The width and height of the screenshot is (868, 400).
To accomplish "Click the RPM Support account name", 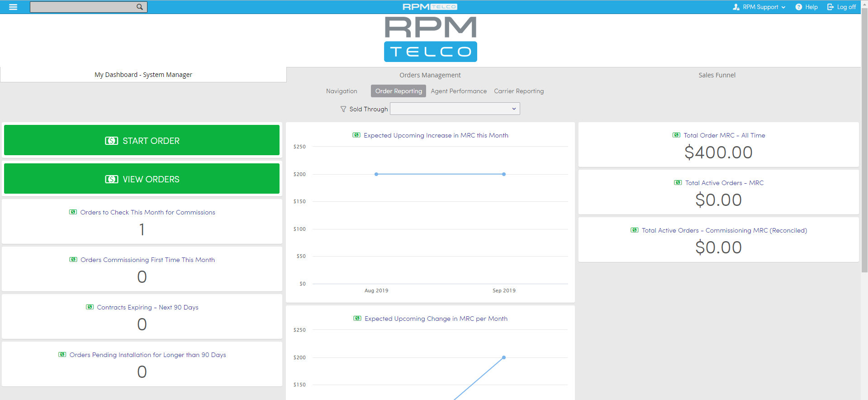I will tap(760, 7).
